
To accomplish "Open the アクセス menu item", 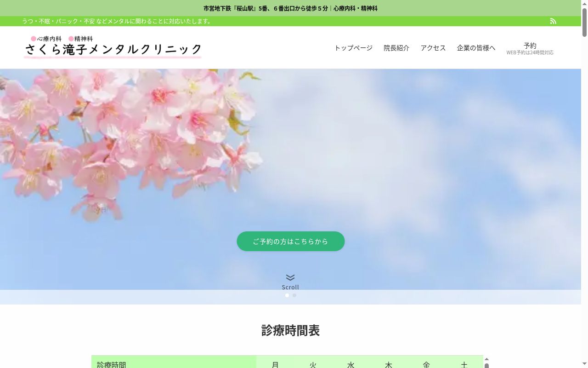I will [x=433, y=48].
